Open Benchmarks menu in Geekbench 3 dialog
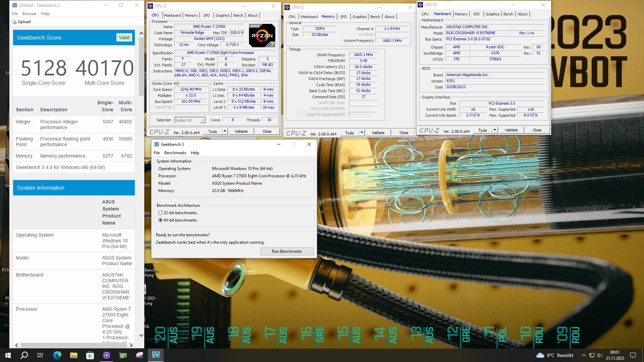 click(x=175, y=153)
